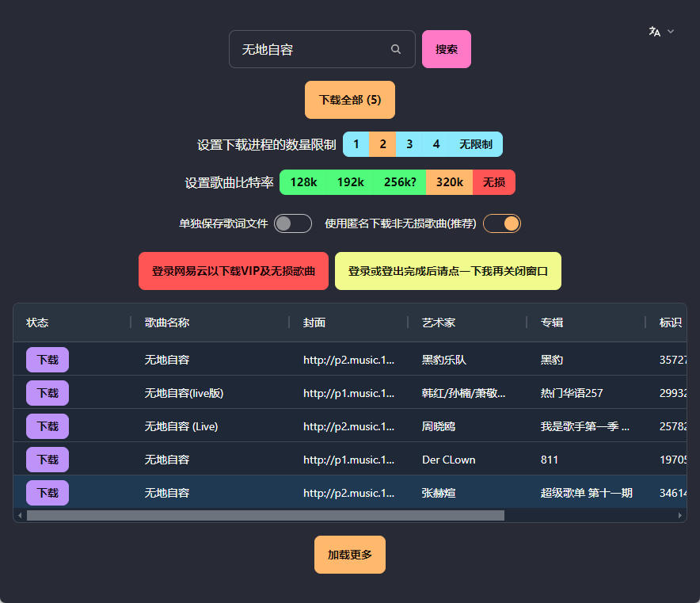Choose 192k bitrate
Viewport: 700px width, 603px height.
coord(351,182)
